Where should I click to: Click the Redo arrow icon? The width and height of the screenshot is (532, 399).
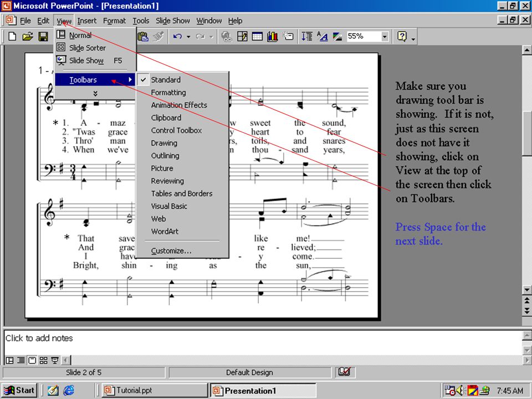pos(201,37)
